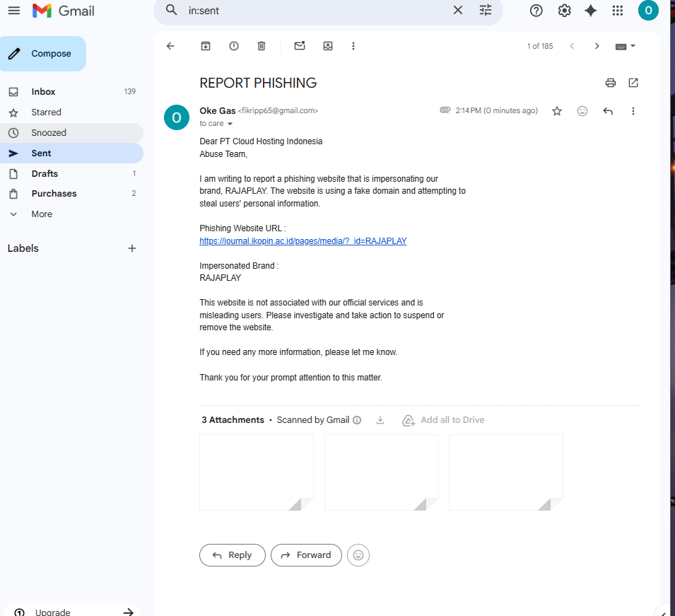The height and width of the screenshot is (616, 675).
Task: Open the Inbox folder
Action: [71, 92]
